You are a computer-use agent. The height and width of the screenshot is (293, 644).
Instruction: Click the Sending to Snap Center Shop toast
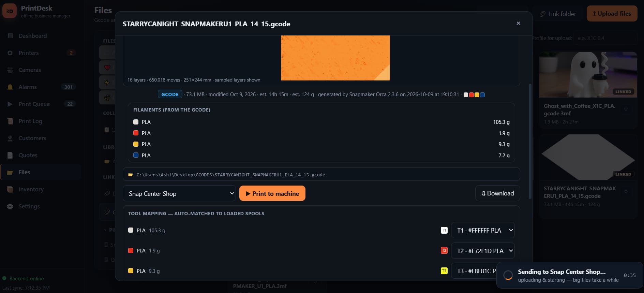pyautogui.click(x=570, y=275)
